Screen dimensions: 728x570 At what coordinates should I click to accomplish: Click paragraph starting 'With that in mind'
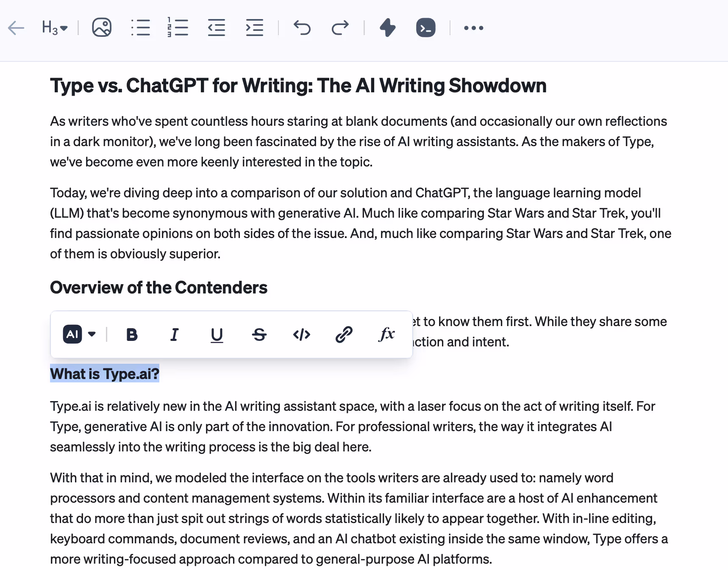point(359,518)
